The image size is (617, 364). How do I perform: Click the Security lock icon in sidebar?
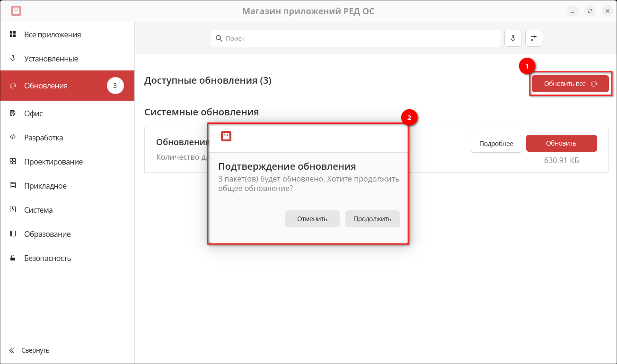point(13,258)
